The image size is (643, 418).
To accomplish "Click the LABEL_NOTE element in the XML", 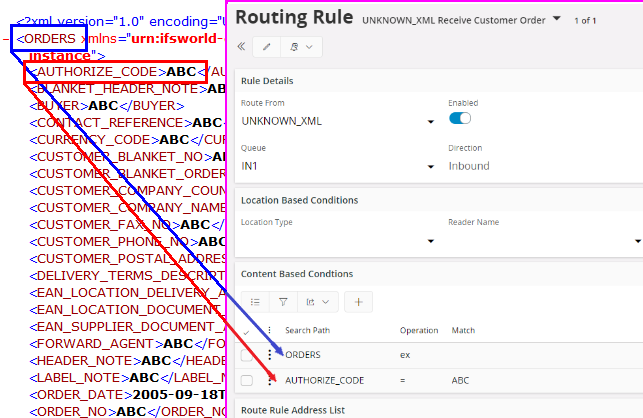I will pos(127,377).
